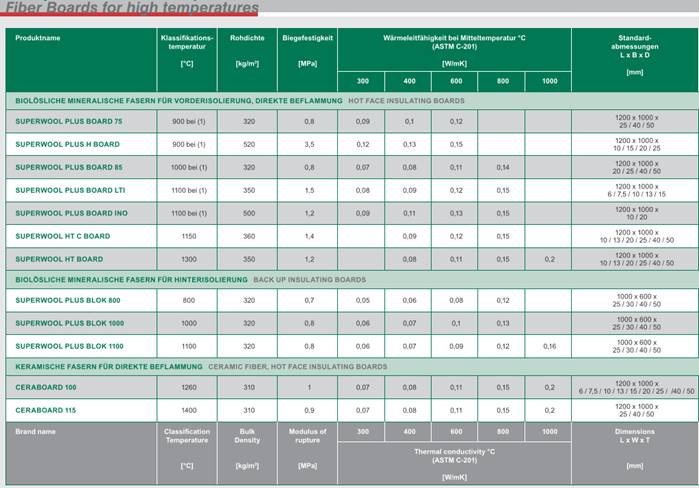Select the 'CERABOARD 115' row name
The height and width of the screenshot is (488, 699).
(x=45, y=410)
